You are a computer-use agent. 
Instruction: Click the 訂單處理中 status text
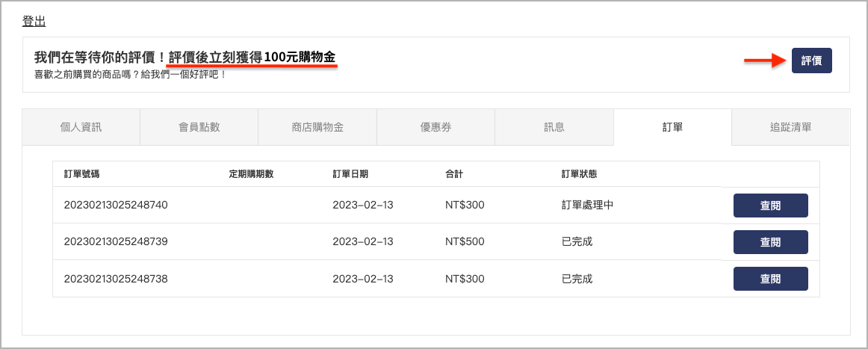click(x=587, y=205)
